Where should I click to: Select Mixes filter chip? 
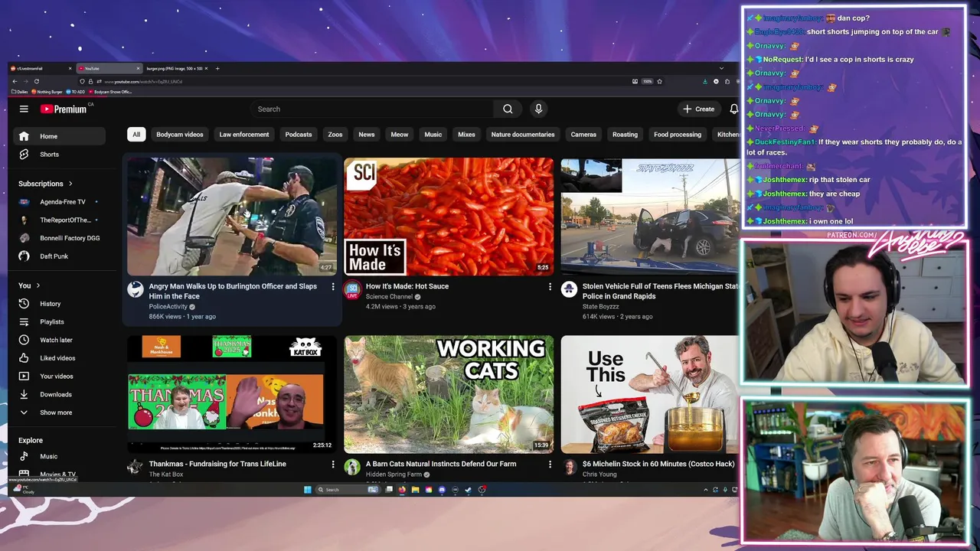466,135
